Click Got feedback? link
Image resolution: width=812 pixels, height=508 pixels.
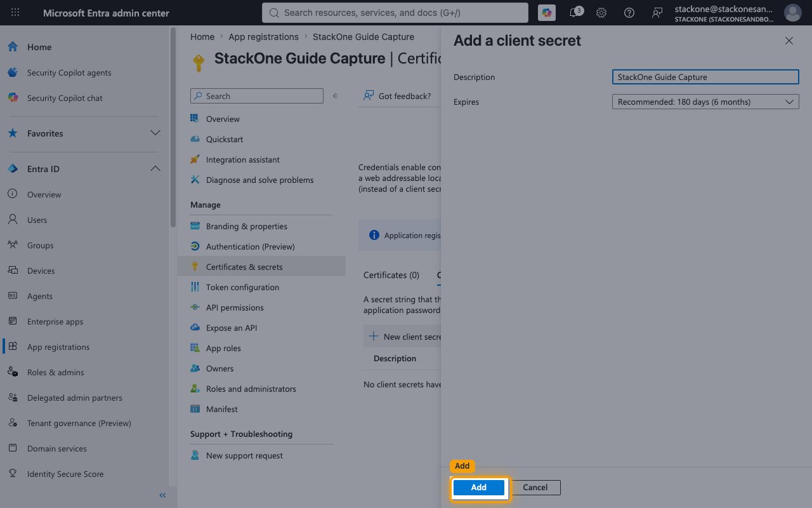pos(397,96)
